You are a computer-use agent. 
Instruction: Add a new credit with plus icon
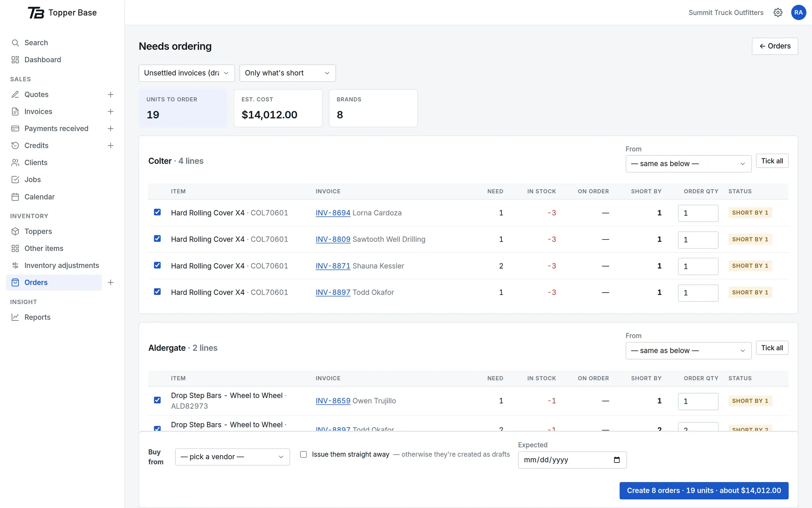(x=110, y=145)
